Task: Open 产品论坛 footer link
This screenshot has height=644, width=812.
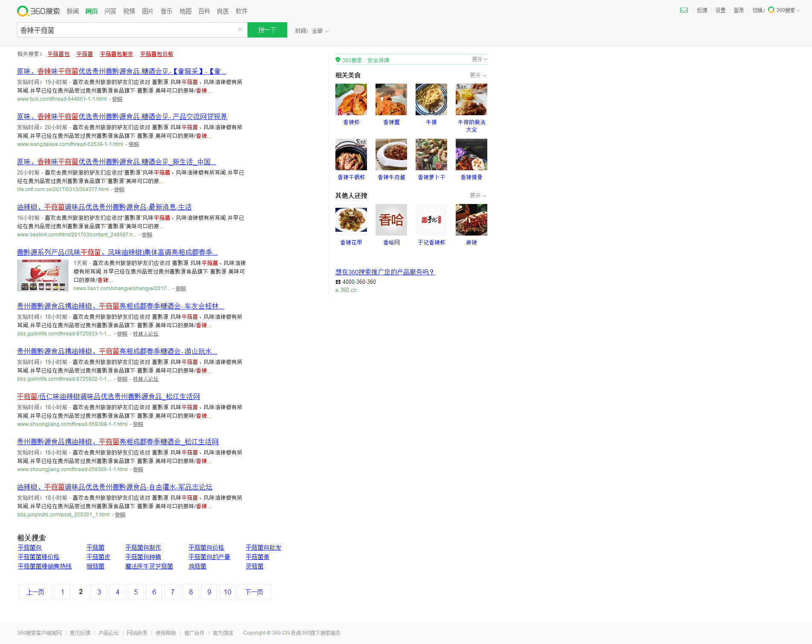Action: pyautogui.click(x=108, y=633)
